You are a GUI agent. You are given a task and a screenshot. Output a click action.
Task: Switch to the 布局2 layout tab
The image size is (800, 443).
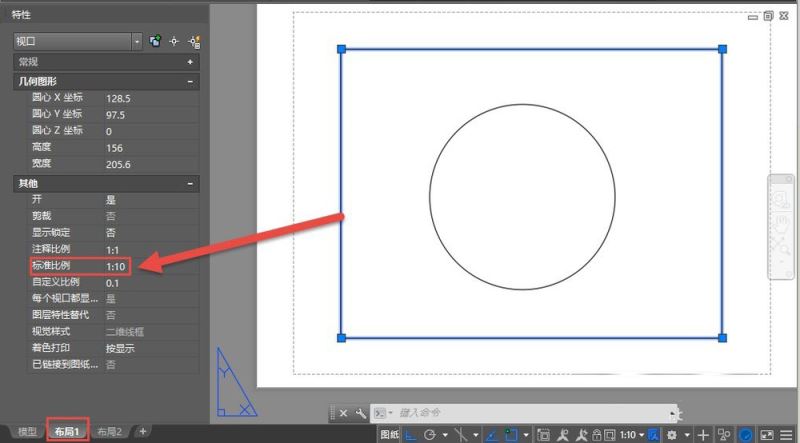(x=109, y=432)
